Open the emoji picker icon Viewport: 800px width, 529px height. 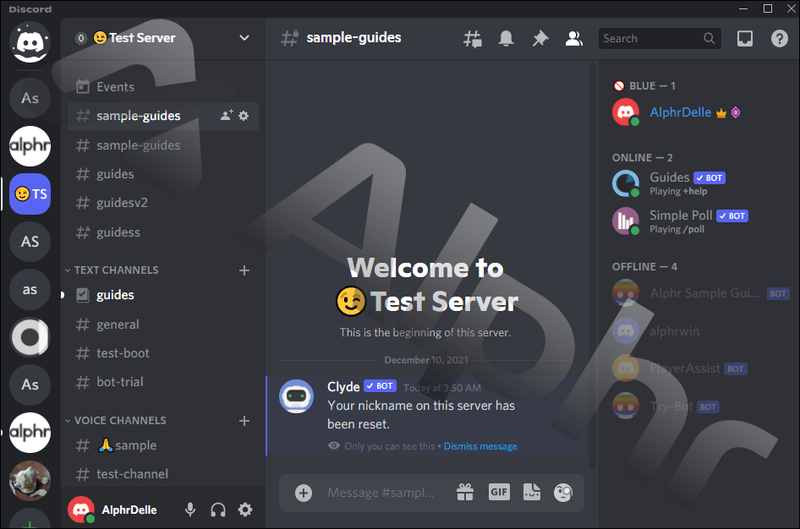(x=563, y=492)
